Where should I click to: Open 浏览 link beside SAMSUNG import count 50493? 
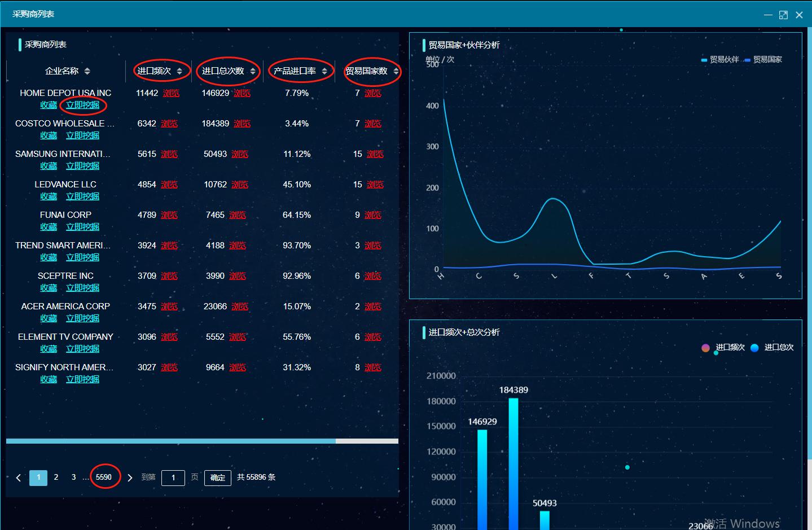240,154
